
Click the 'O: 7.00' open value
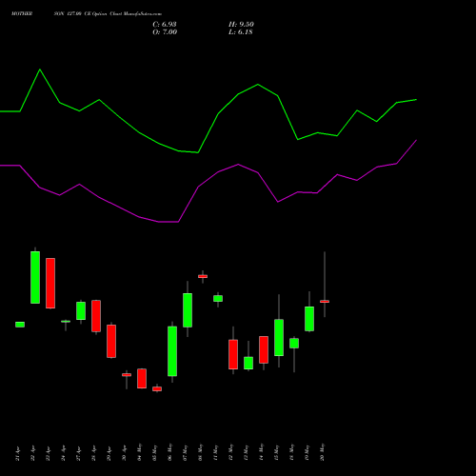pos(165,32)
